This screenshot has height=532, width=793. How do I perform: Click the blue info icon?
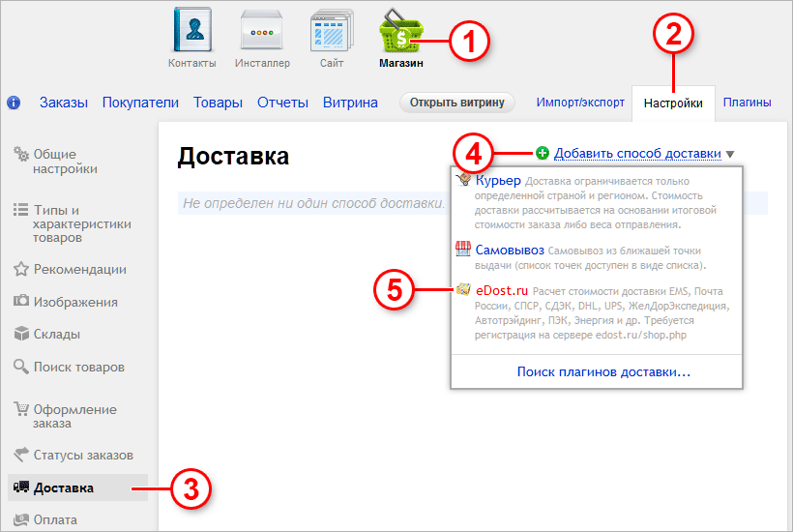pos(14,103)
